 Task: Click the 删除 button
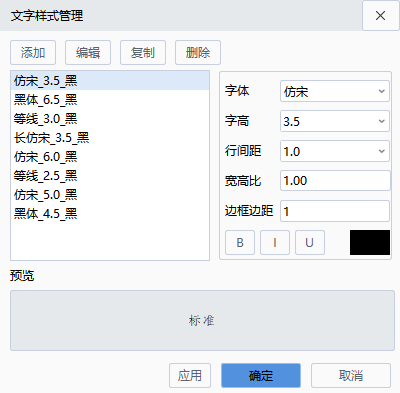pos(198,53)
